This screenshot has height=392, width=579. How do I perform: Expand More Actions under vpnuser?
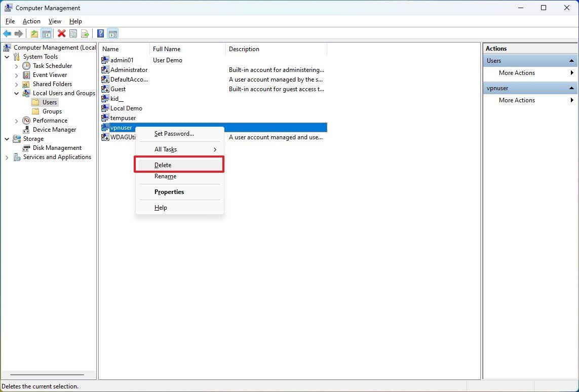click(x=517, y=100)
